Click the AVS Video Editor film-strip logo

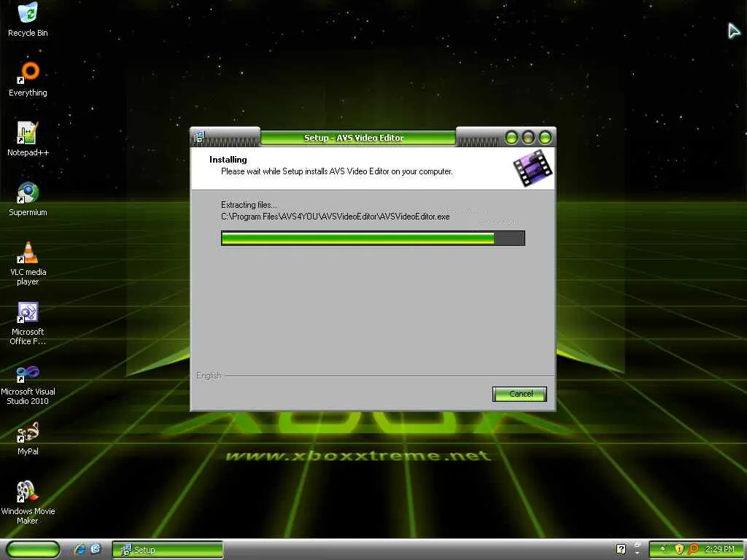click(533, 168)
